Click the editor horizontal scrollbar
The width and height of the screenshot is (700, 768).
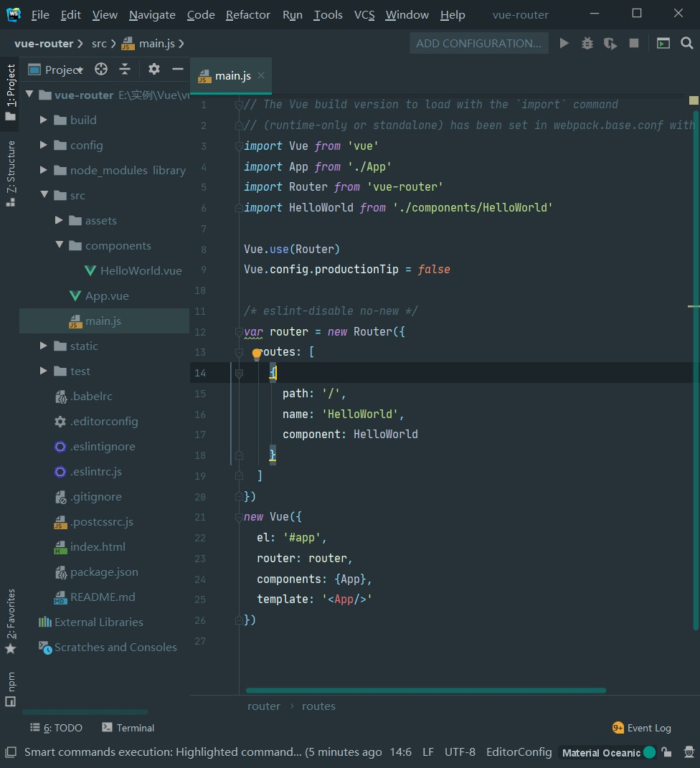pyautogui.click(x=426, y=691)
